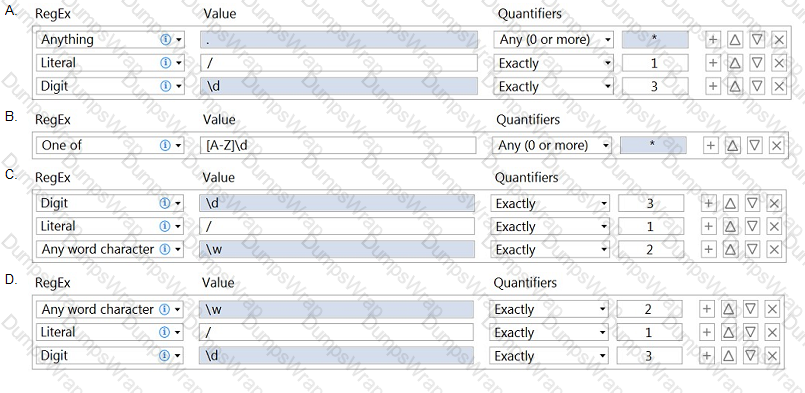Image resolution: width=805 pixels, height=393 pixels.
Task: Click the Literal / value field in option C
Action: click(337, 226)
